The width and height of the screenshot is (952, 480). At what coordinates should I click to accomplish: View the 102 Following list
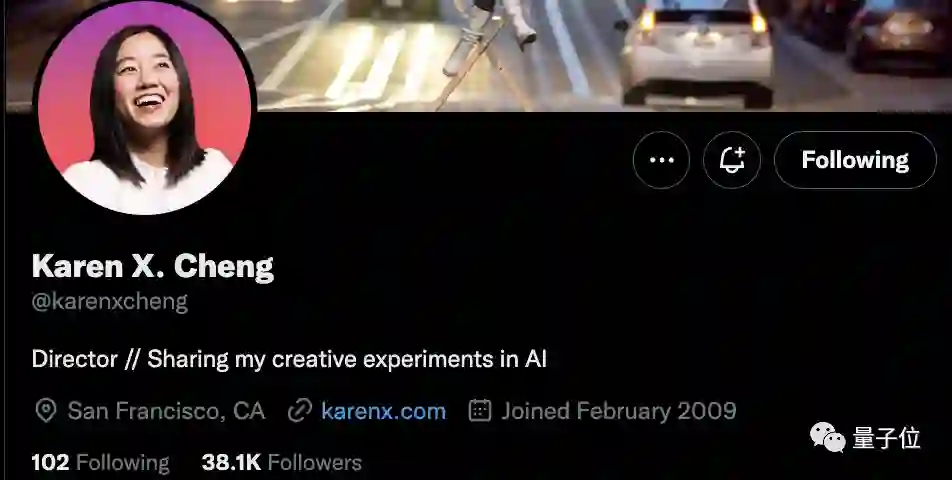[x=100, y=463]
